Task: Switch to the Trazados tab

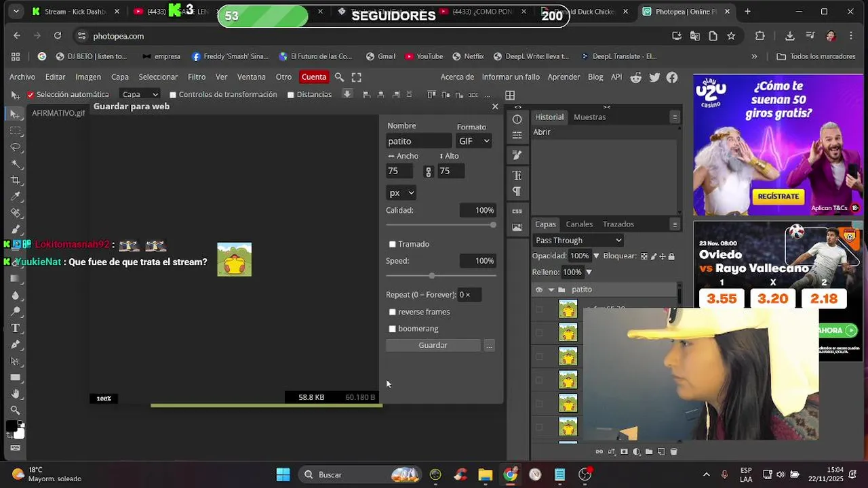Action: tap(618, 224)
